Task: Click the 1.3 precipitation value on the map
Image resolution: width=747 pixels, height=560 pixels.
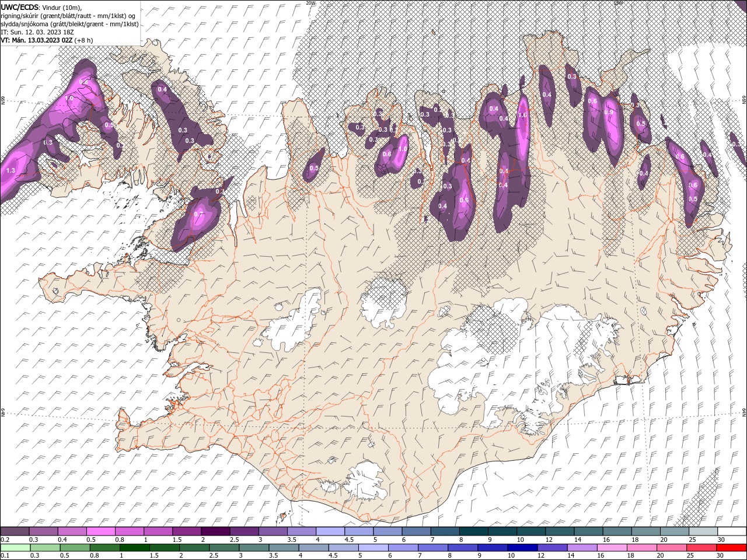Action: 11,171
